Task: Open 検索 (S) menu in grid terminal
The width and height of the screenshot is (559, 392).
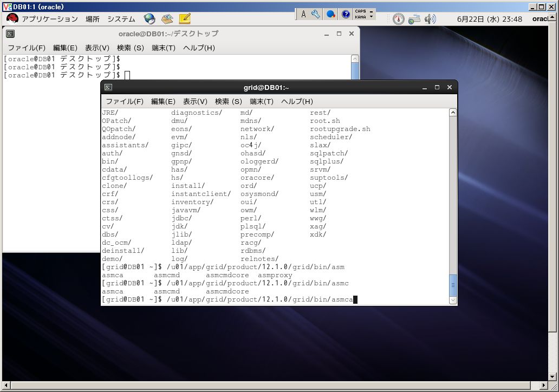Action: click(228, 102)
